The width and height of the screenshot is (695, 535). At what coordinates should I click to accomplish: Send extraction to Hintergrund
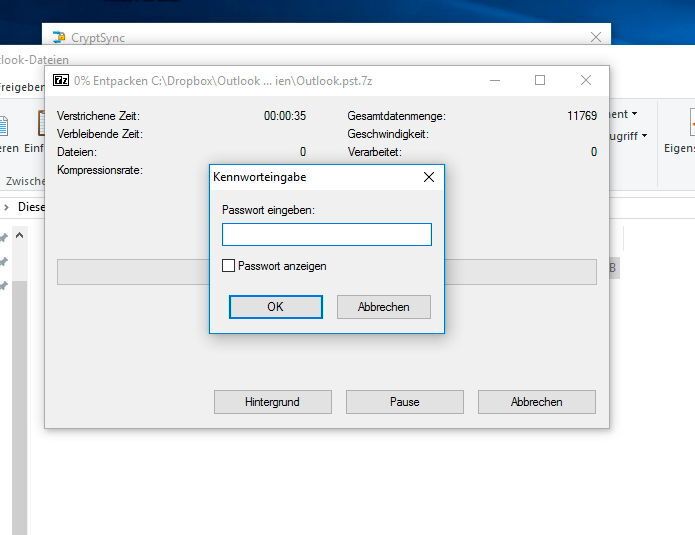273,402
